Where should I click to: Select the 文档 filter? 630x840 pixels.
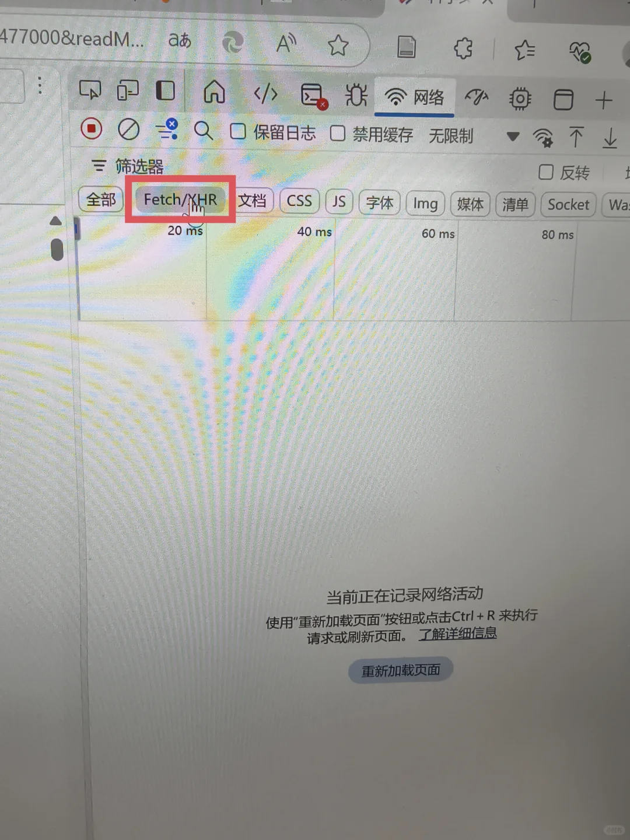tap(252, 201)
